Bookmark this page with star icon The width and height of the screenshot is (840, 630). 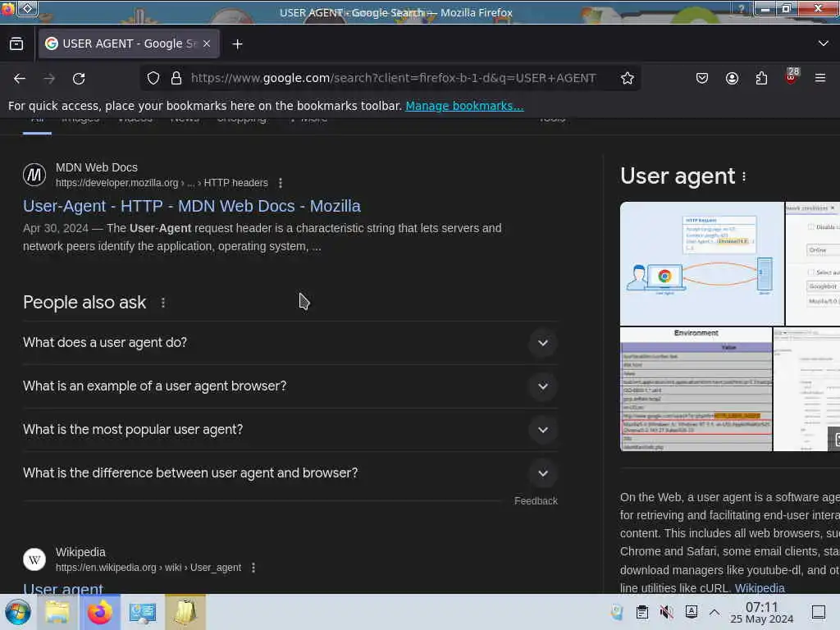pos(628,78)
